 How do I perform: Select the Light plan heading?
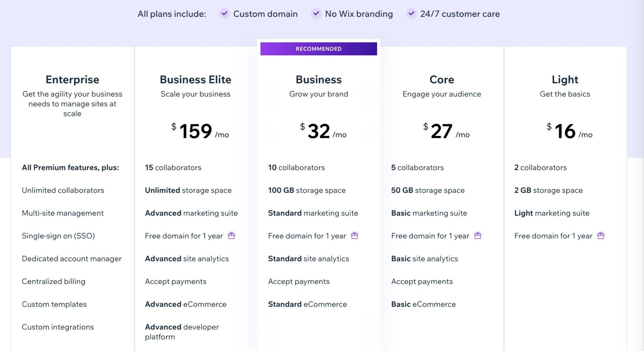tap(565, 79)
